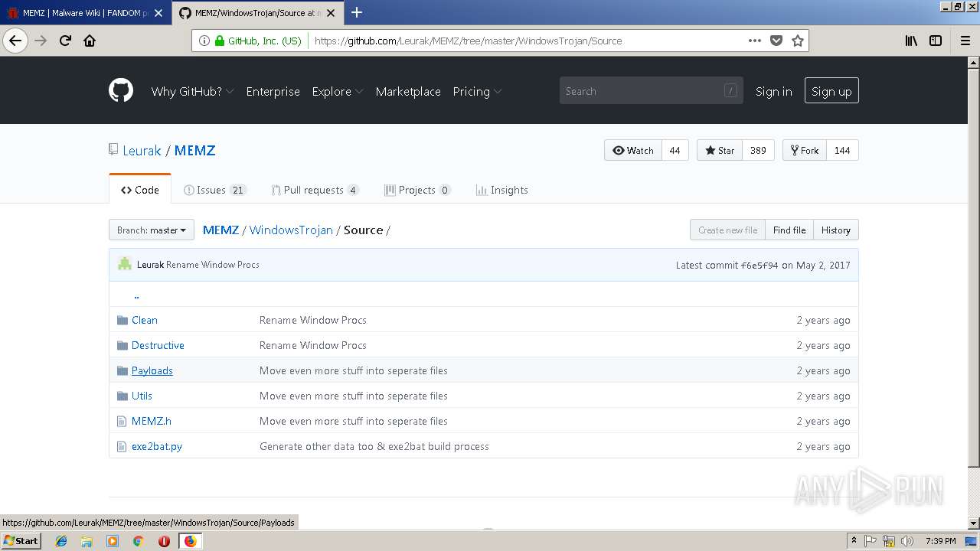Open the exe2bat.py file
Screen dimensions: 980x551
tap(157, 446)
